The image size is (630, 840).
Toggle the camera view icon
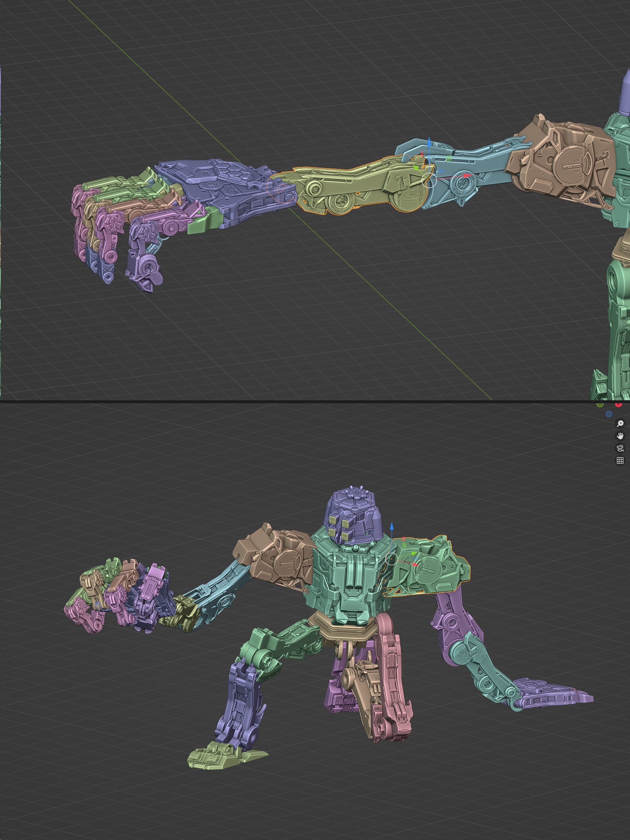[620, 448]
